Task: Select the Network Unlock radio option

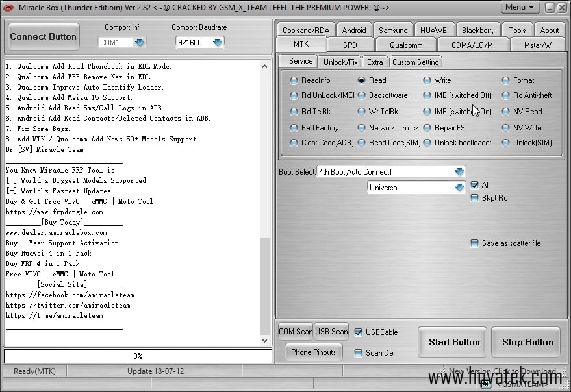Action: tap(361, 128)
